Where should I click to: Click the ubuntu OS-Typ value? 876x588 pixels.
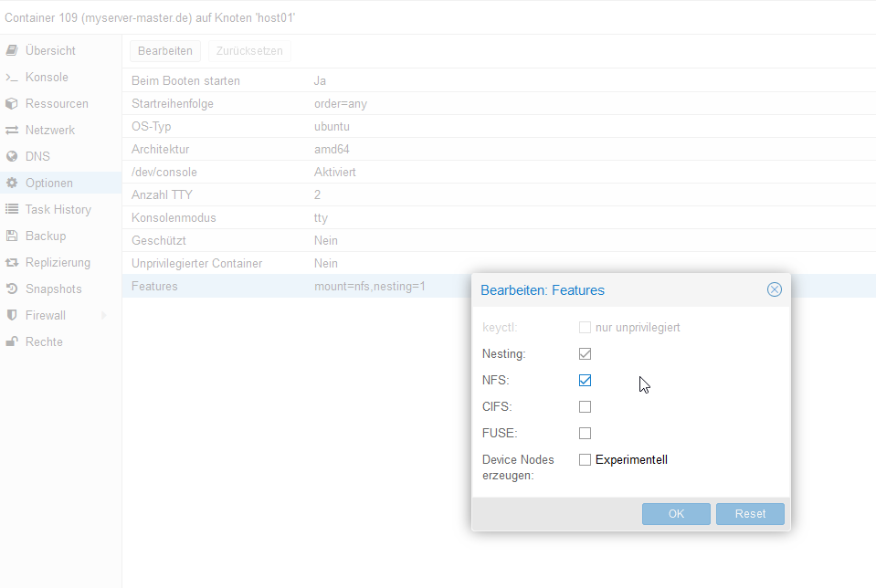click(332, 126)
